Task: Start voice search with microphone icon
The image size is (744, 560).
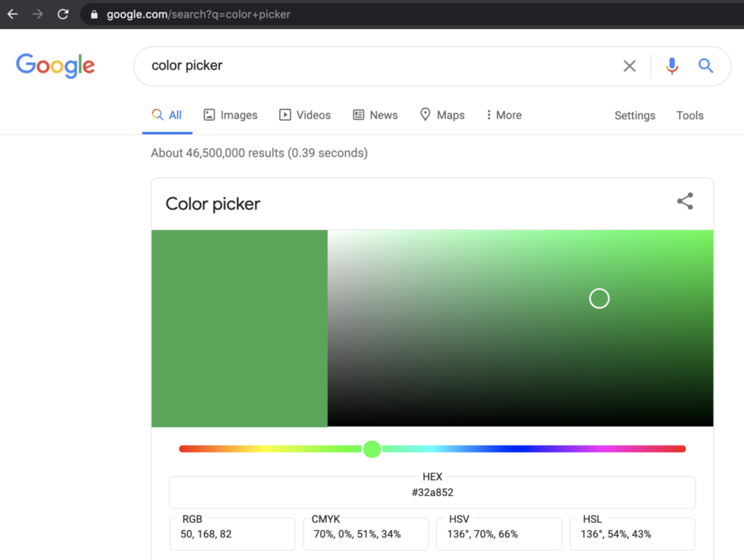Action: [672, 66]
